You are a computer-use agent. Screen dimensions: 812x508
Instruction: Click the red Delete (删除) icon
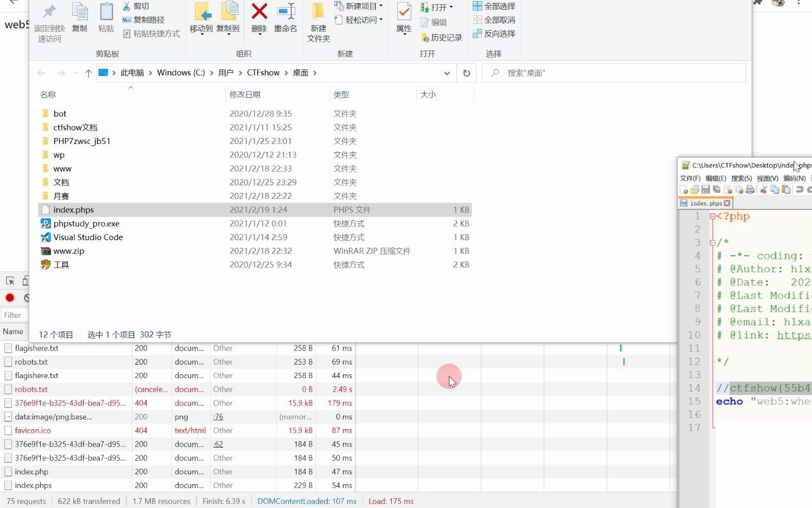(259, 11)
